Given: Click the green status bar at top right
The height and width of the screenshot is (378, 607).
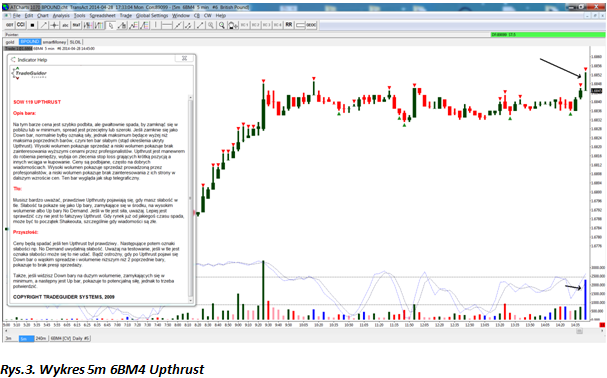Looking at the screenshot, I should pyautogui.click(x=548, y=35).
